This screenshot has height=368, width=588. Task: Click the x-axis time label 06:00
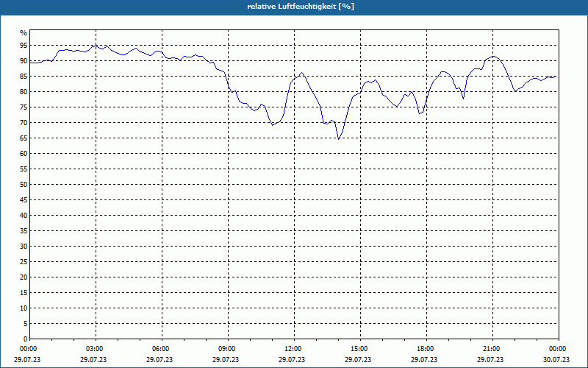click(162, 349)
